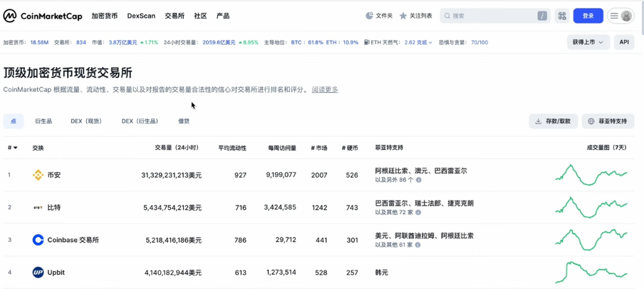Screen dimensions: 644x289
Task: Sort by 每周访问量 column header
Action: point(282,148)
